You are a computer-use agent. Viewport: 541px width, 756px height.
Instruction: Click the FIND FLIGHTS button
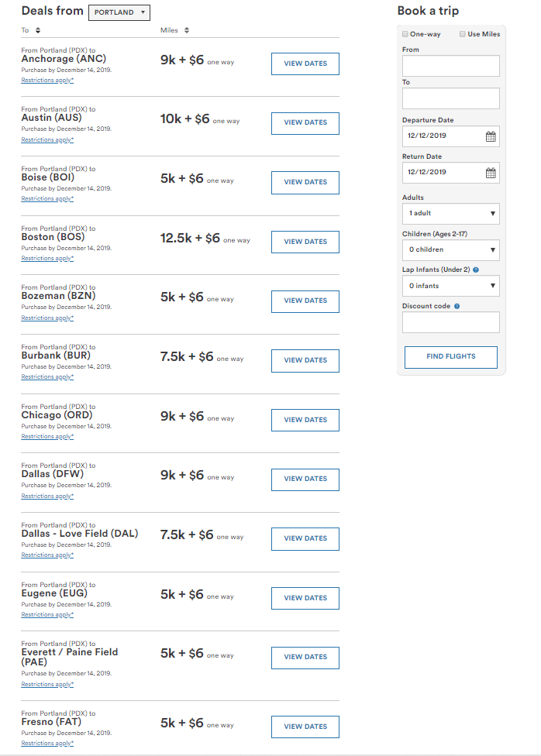point(450,357)
